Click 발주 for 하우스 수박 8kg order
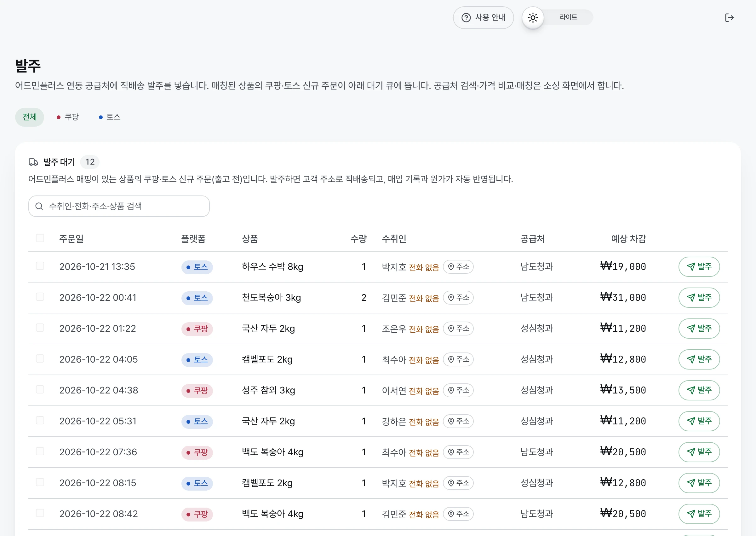Screen dimensions: 756x536 699,267
